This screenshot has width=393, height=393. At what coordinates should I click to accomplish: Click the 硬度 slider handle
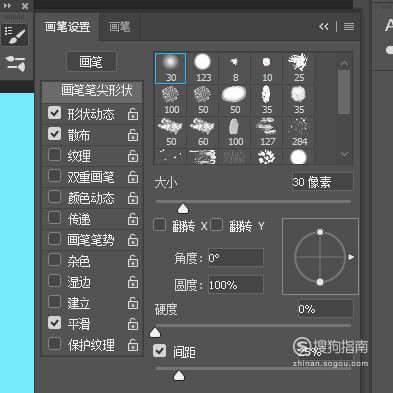click(155, 332)
